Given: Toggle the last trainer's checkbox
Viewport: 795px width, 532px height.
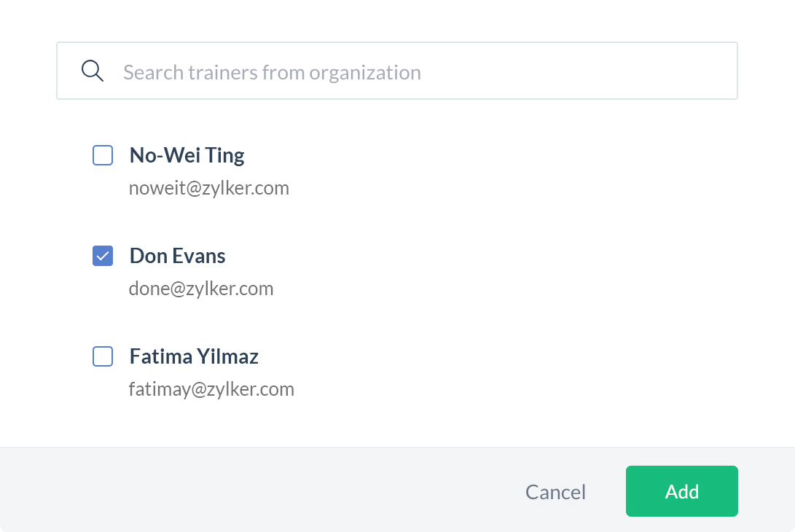Looking at the screenshot, I should pyautogui.click(x=103, y=356).
